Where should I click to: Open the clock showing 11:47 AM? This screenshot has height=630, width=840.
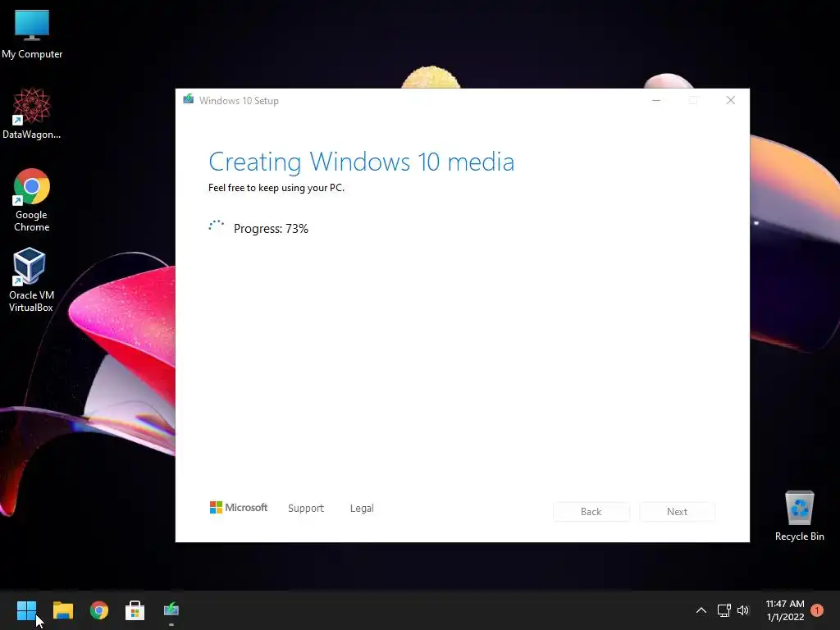pyautogui.click(x=785, y=610)
